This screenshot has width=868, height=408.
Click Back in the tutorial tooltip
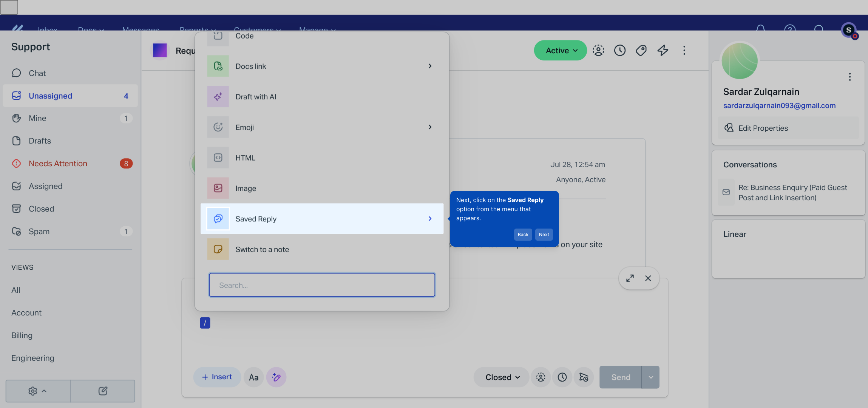[x=523, y=235]
